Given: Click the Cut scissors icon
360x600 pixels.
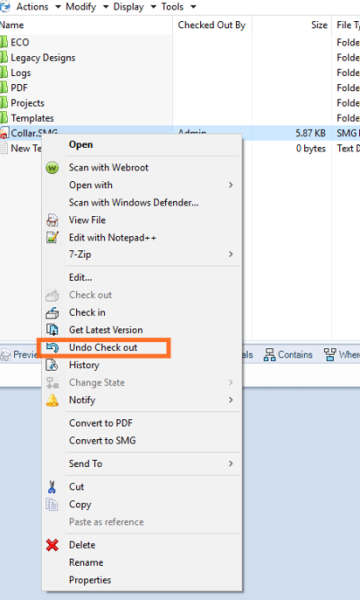Looking at the screenshot, I should click(52, 487).
